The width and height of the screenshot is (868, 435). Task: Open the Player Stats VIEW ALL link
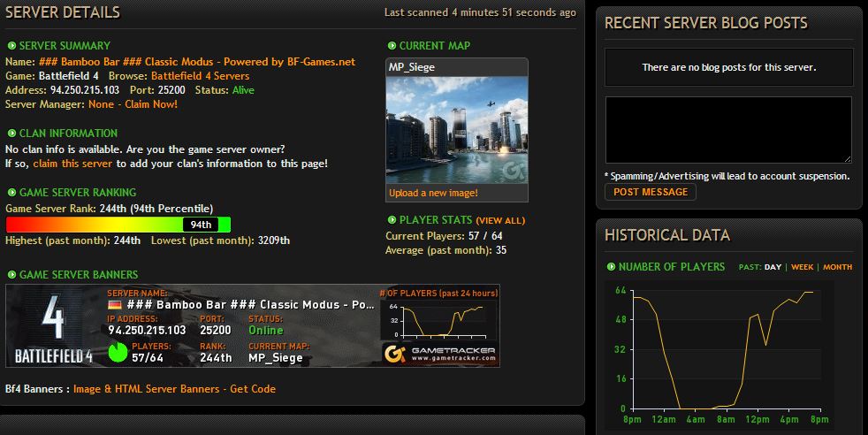[x=500, y=221]
